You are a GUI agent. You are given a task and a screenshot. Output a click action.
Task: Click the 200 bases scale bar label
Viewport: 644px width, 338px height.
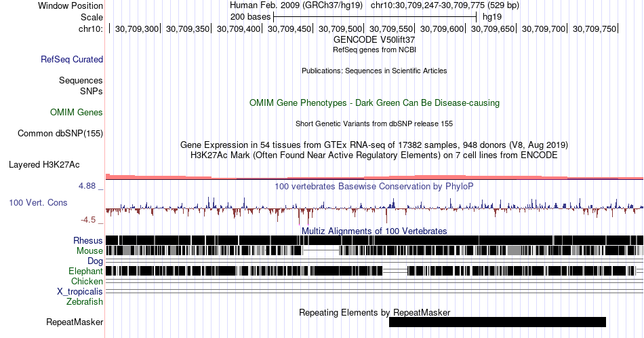pyautogui.click(x=251, y=17)
